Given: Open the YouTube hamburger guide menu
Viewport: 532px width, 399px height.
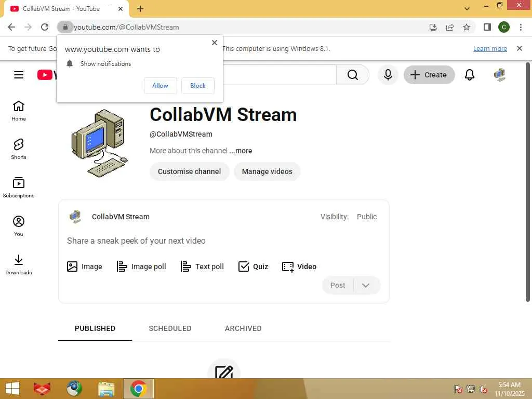Looking at the screenshot, I should point(19,75).
